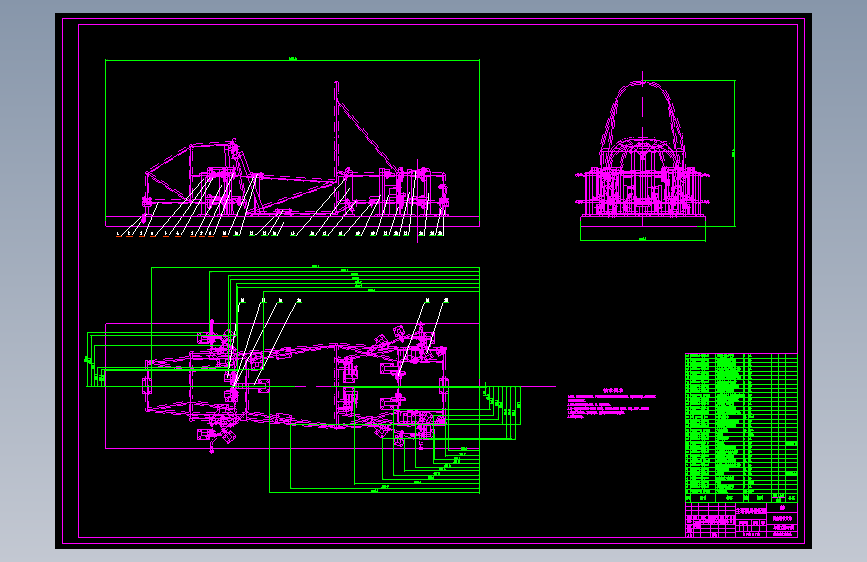
Task: Select the green parts list table
Action: click(x=741, y=427)
